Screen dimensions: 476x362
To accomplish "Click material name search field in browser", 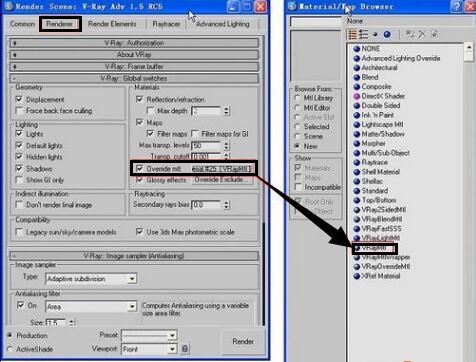I will 317,22.
